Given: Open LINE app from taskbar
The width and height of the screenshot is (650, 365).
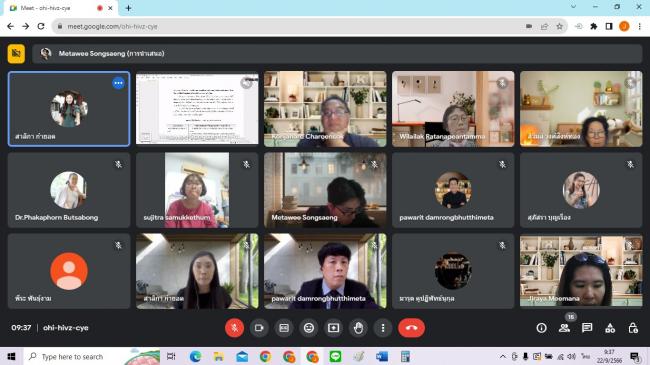Looking at the screenshot, I should pos(335,356).
